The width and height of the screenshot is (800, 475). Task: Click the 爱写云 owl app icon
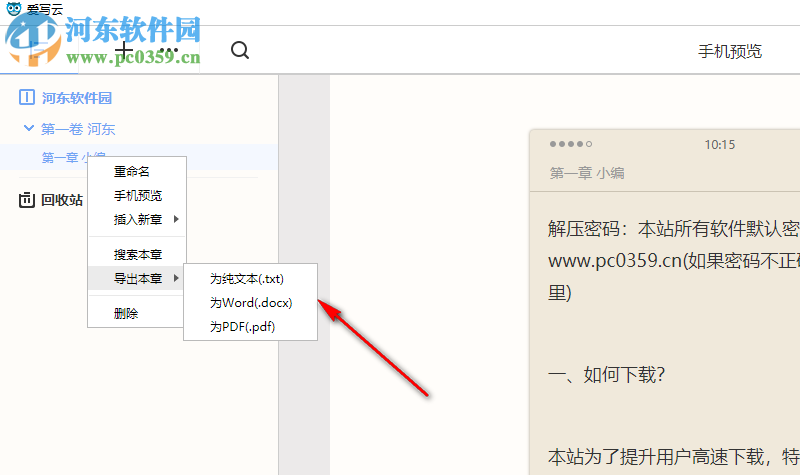(x=14, y=9)
